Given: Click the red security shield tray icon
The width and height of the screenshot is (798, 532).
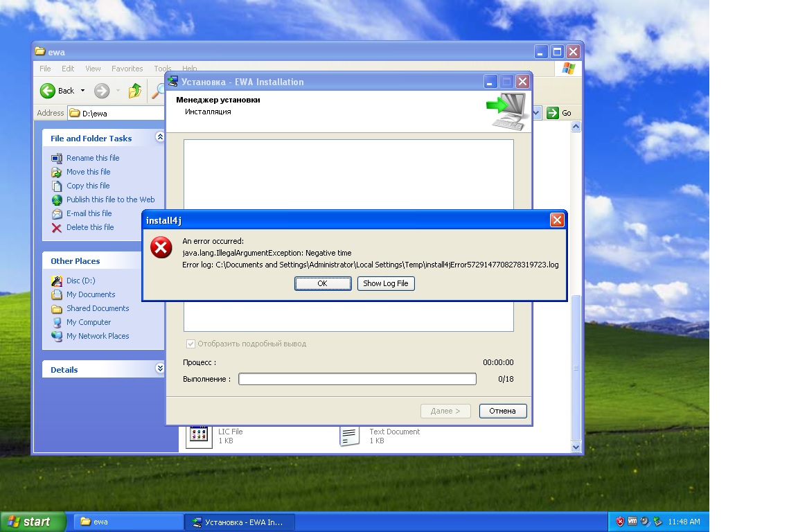Looking at the screenshot, I should pyautogui.click(x=620, y=522).
